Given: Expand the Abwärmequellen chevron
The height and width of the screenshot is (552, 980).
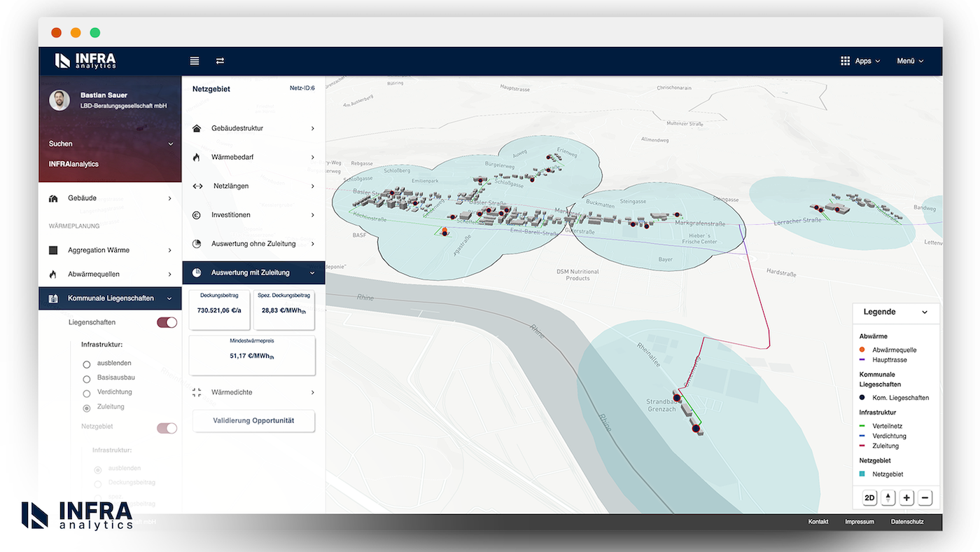Looking at the screenshot, I should coord(169,274).
